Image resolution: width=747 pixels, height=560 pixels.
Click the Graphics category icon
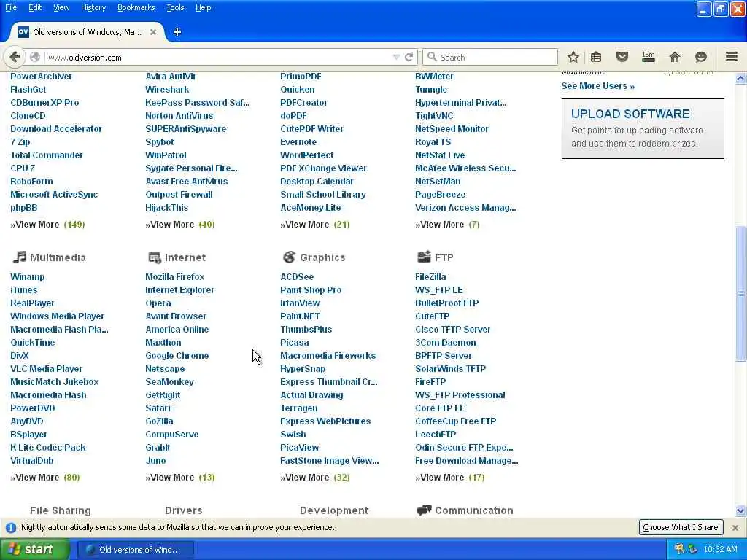289,257
